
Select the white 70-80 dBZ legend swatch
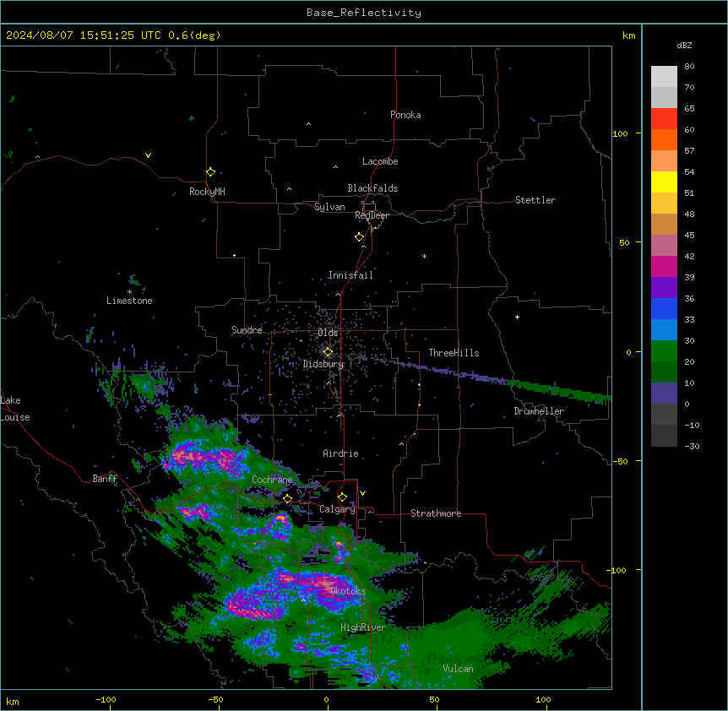[664, 77]
